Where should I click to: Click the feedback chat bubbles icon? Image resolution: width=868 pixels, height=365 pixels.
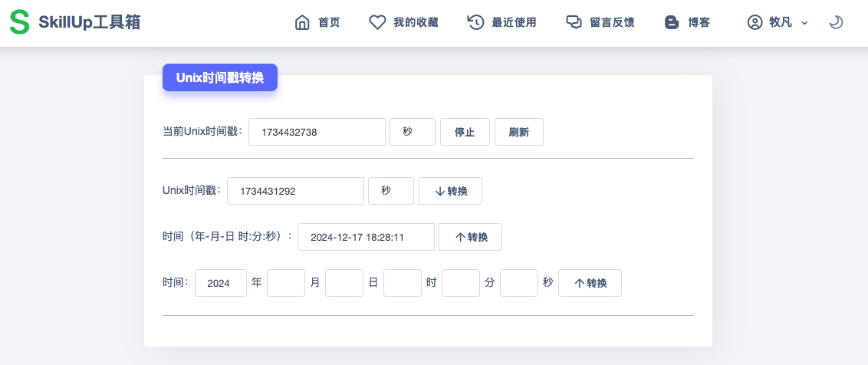[x=574, y=22]
